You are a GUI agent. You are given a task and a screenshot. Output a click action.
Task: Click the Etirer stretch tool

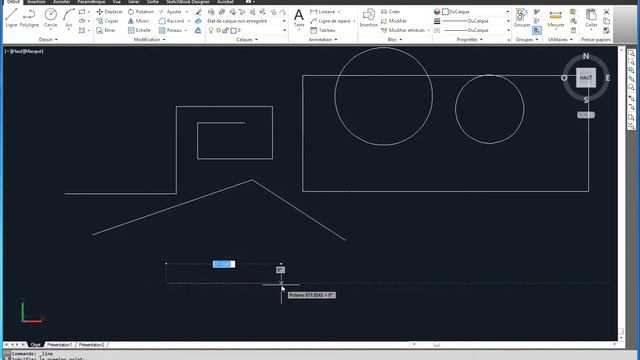pos(106,30)
